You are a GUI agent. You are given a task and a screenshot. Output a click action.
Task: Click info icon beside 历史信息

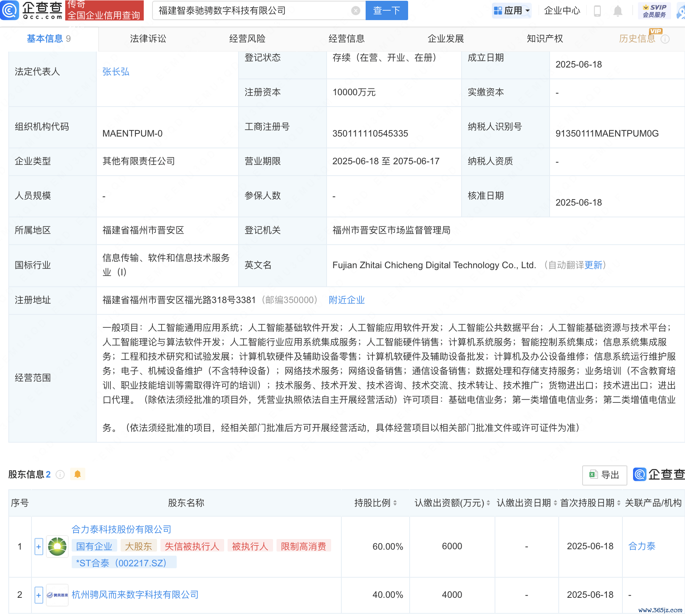click(665, 39)
